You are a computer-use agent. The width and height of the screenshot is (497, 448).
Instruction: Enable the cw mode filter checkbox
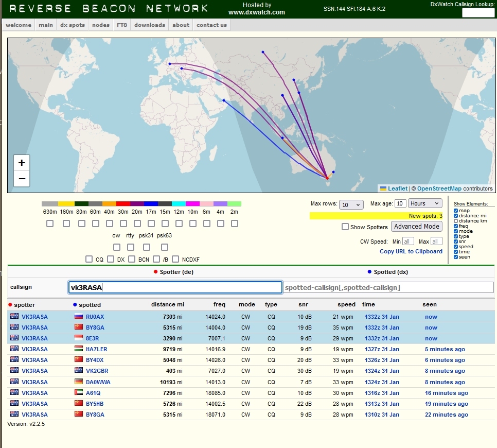(x=116, y=247)
